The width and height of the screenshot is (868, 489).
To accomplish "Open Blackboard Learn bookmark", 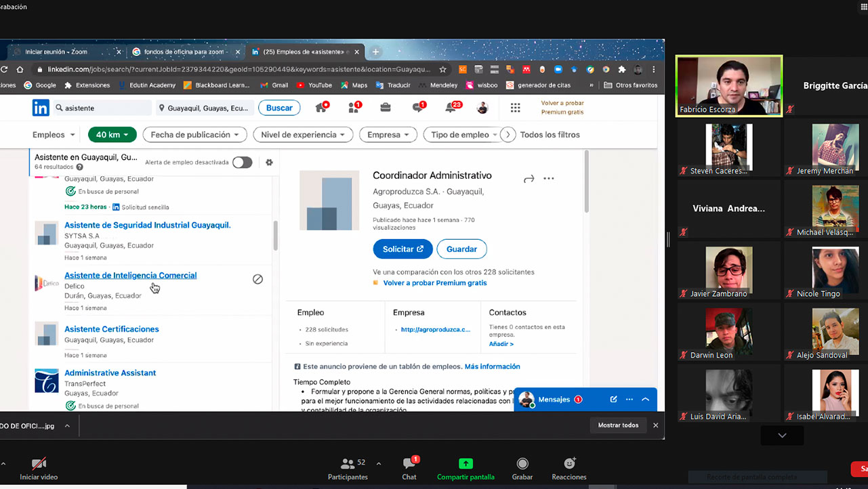I will tap(218, 85).
